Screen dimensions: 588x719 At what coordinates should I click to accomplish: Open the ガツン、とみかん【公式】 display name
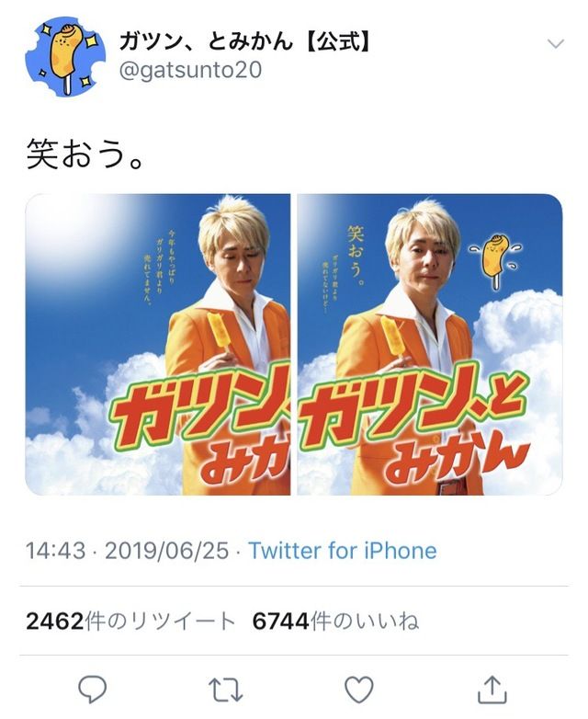pos(243,42)
